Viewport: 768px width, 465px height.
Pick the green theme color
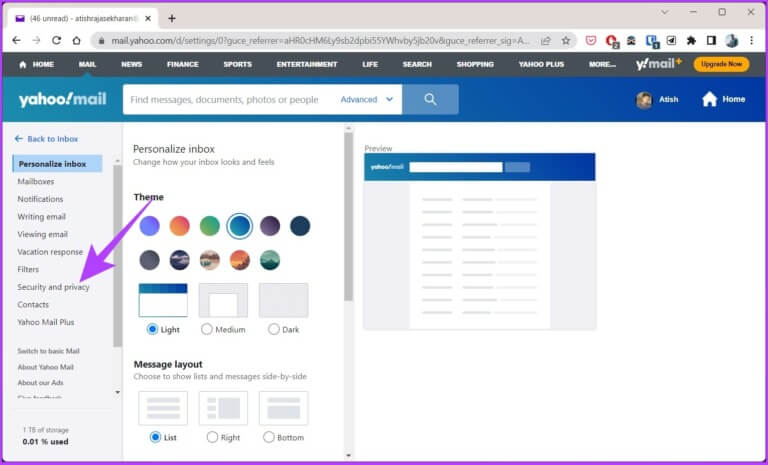pyautogui.click(x=210, y=226)
